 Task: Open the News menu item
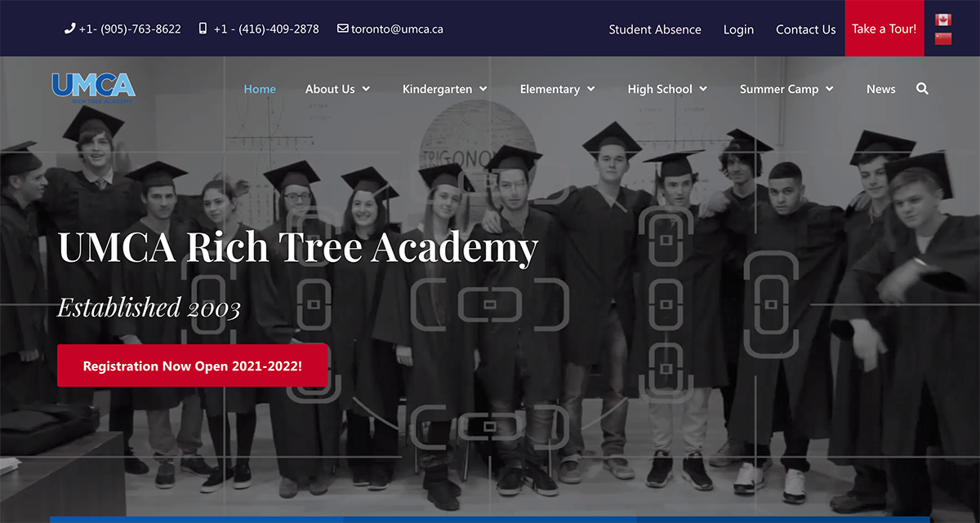click(880, 89)
